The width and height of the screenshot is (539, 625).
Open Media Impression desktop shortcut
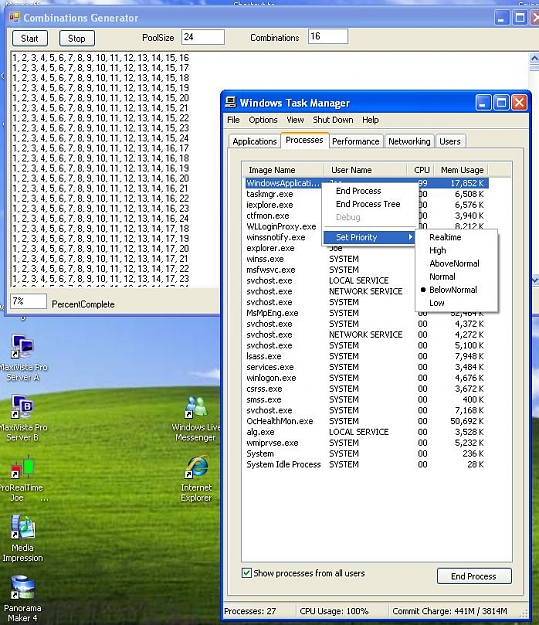[x=23, y=538]
